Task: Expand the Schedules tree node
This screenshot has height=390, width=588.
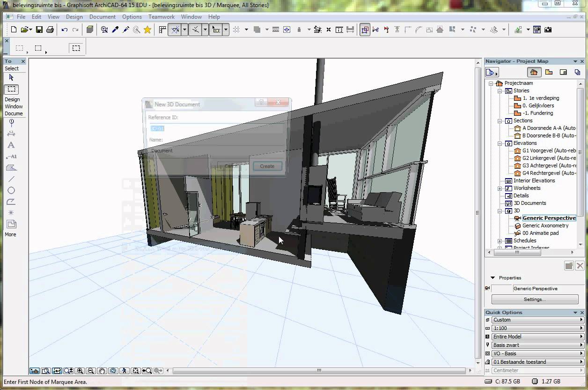Action: tap(500, 241)
